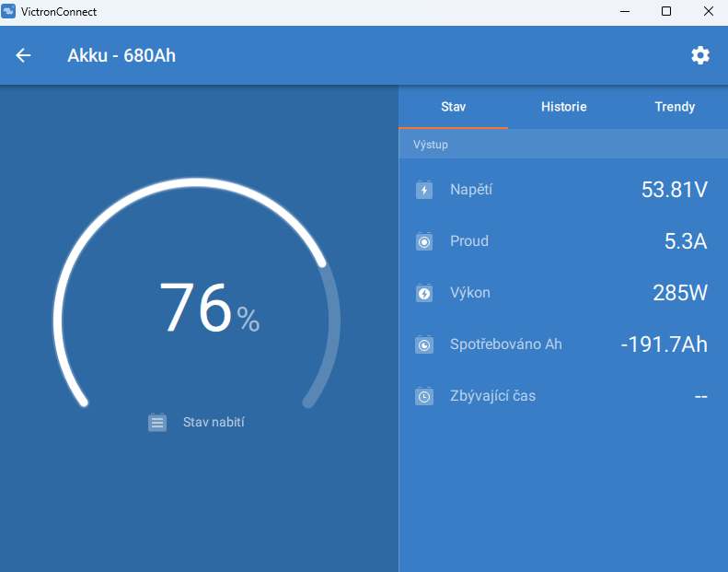Click the Stav nabití label

(214, 422)
